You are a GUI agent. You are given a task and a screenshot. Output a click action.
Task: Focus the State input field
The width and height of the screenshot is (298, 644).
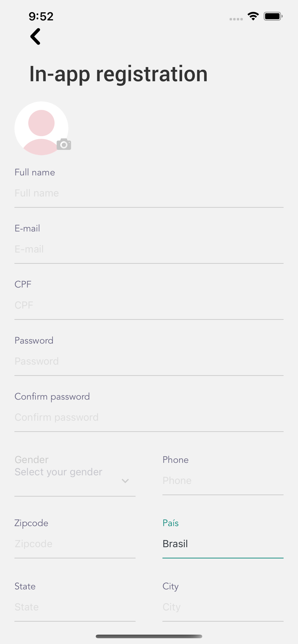pyautogui.click(x=75, y=607)
